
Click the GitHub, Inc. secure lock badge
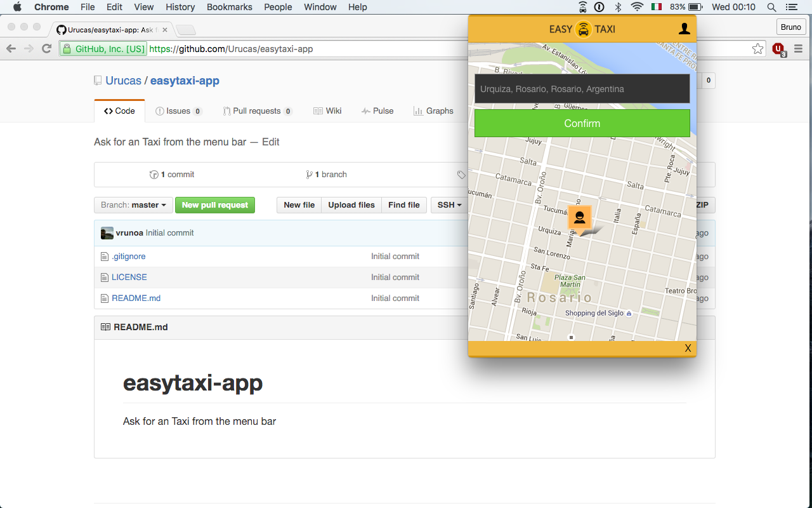(103, 49)
